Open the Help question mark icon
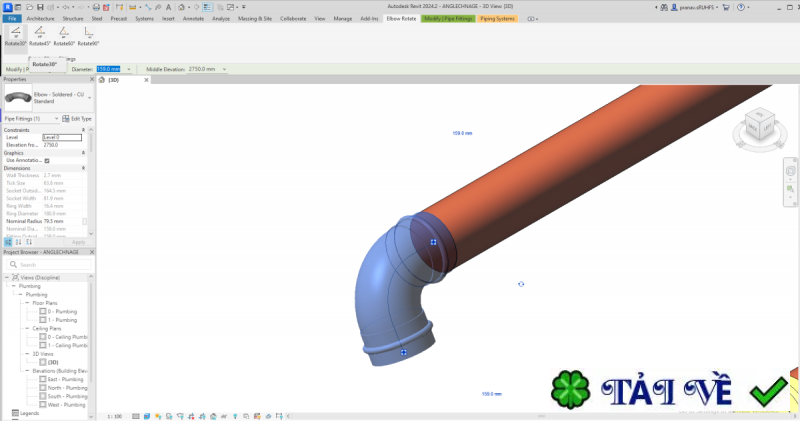 click(x=741, y=7)
